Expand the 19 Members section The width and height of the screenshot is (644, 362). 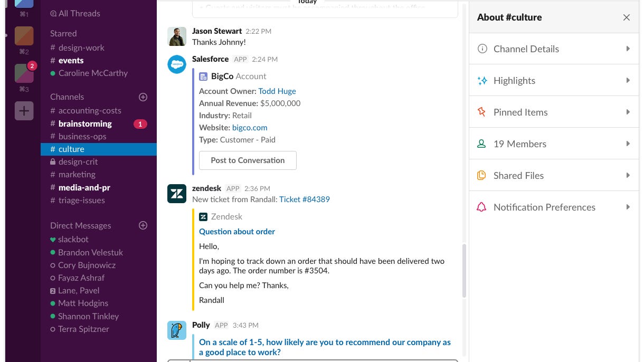tap(554, 144)
